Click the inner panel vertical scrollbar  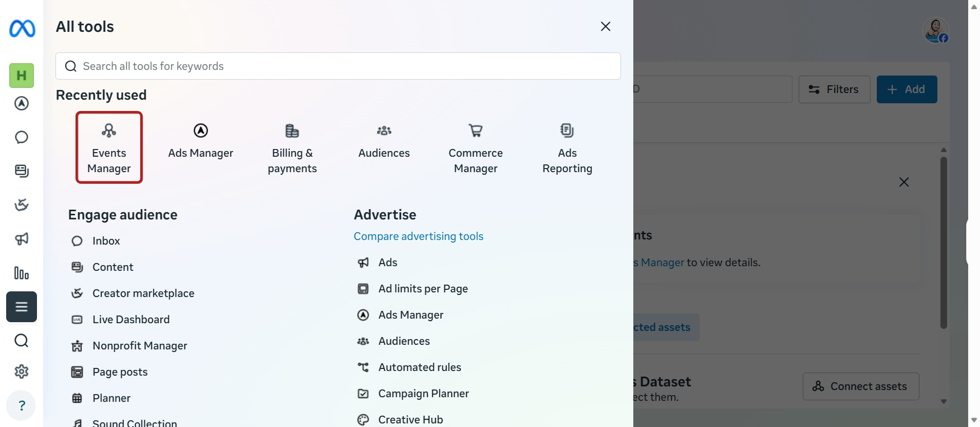(944, 242)
